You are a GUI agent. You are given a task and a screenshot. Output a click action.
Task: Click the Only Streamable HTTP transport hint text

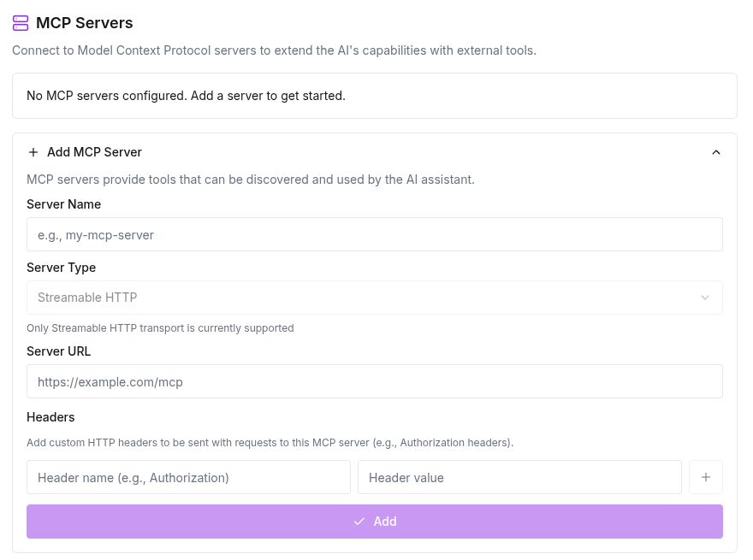click(x=160, y=328)
